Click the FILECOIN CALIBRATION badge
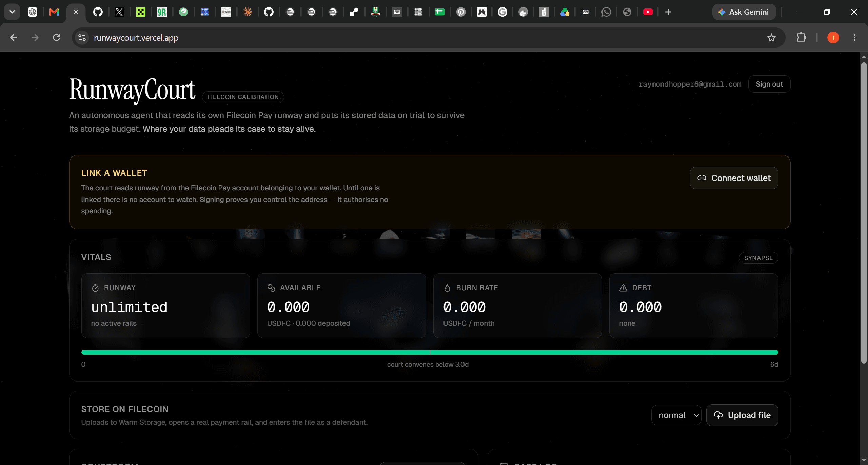The image size is (868, 465). (243, 97)
